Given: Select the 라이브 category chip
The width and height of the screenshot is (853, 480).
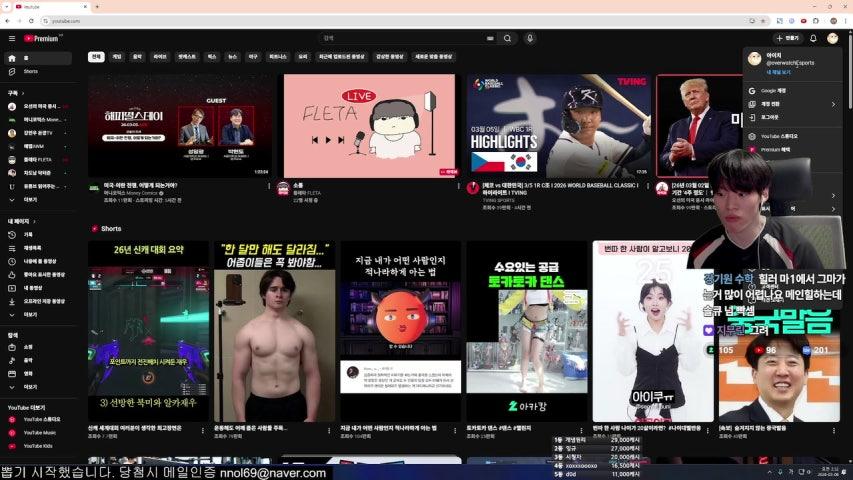Looking at the screenshot, I should [160, 57].
